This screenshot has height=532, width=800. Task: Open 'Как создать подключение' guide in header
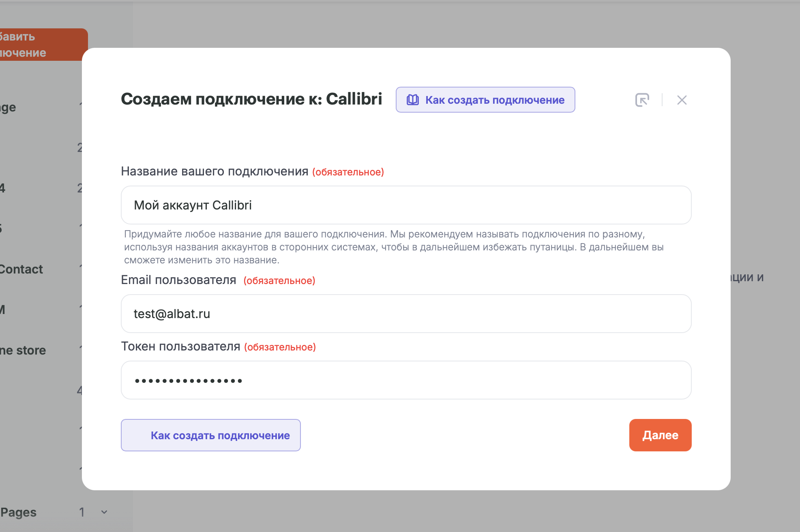485,100
